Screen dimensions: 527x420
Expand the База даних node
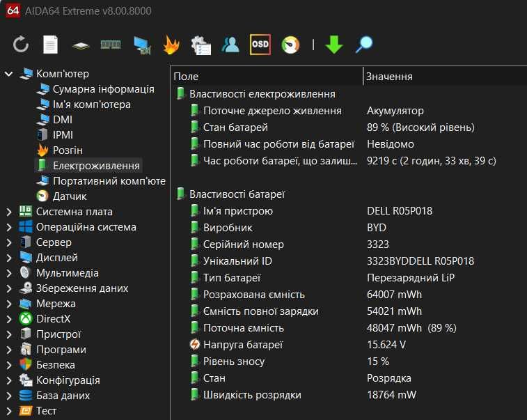[x=9, y=396]
